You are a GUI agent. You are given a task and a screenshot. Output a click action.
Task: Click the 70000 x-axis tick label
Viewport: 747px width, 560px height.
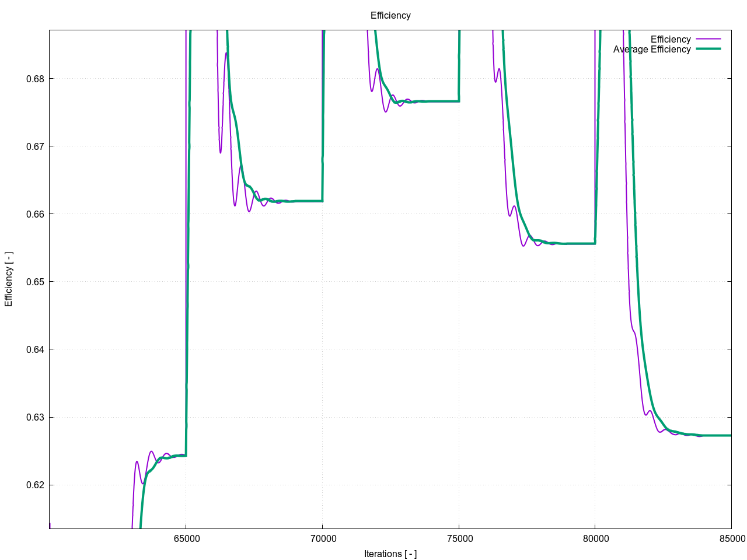[322, 538]
